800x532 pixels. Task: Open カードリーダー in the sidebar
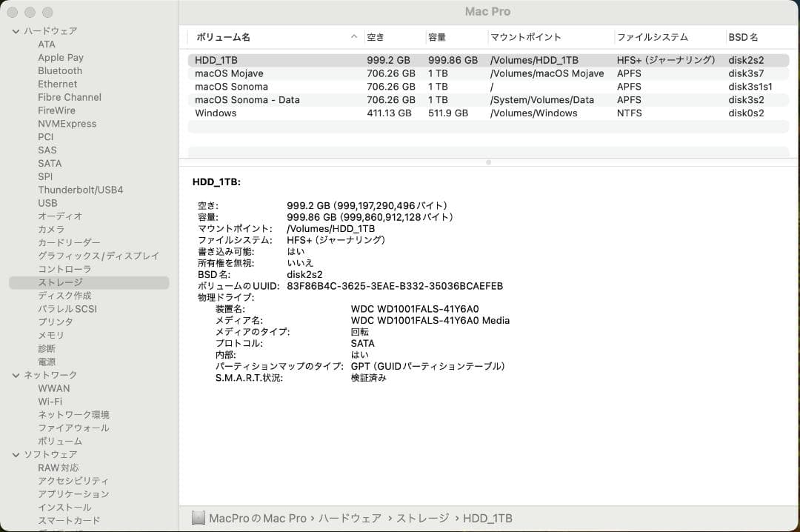[x=69, y=243]
